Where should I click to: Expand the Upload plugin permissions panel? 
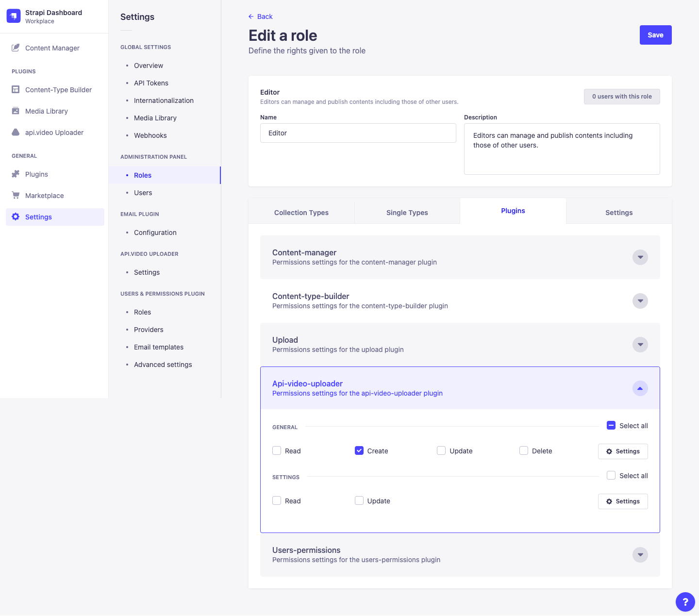coord(640,345)
